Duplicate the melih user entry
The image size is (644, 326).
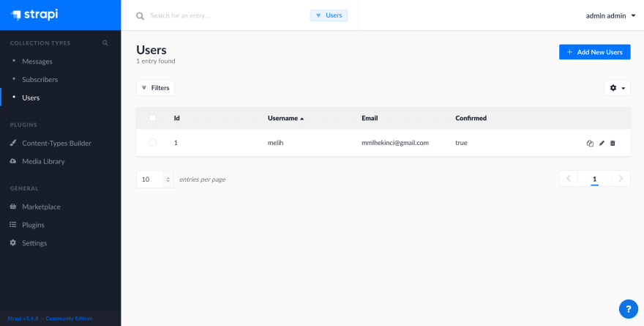590,143
